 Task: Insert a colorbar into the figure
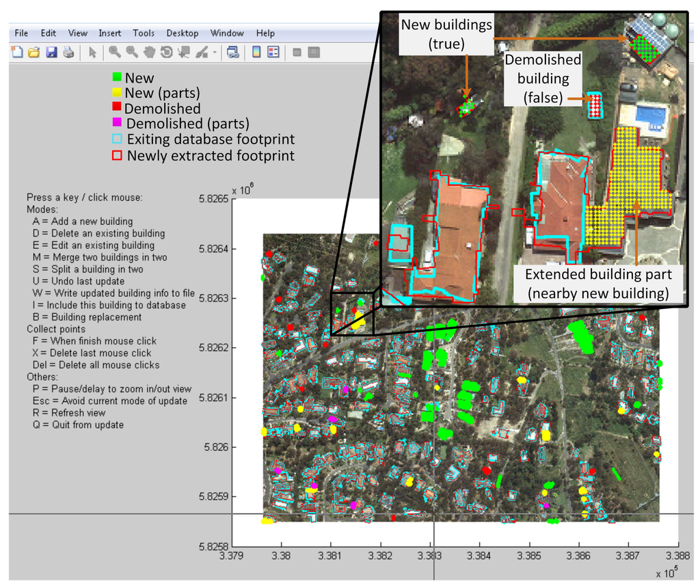(x=256, y=52)
